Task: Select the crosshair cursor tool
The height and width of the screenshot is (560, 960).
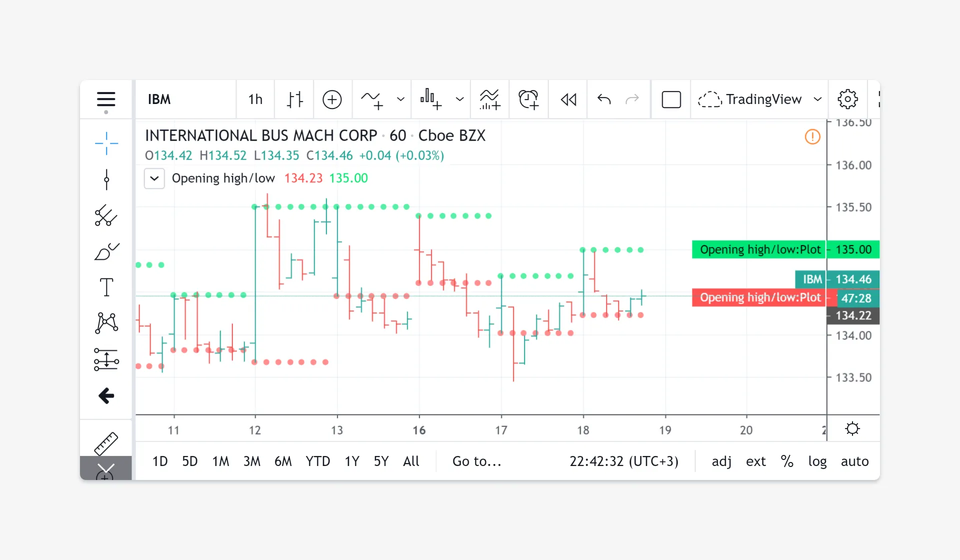Action: pos(106,143)
